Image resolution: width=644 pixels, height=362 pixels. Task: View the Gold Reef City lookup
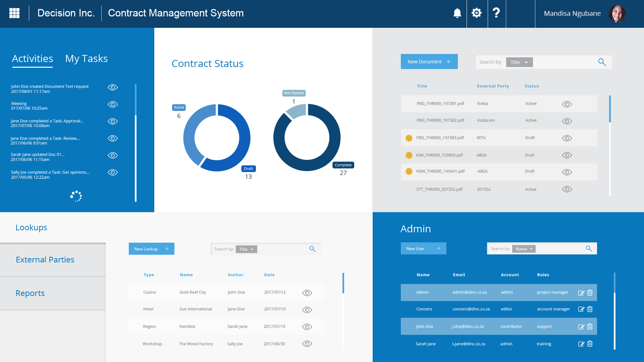[x=307, y=293]
